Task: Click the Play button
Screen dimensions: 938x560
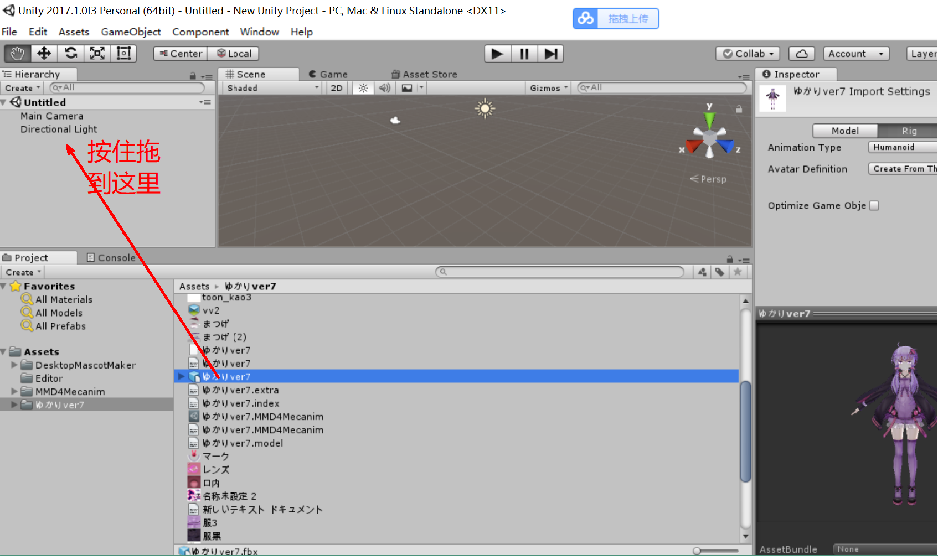Action: coord(497,54)
